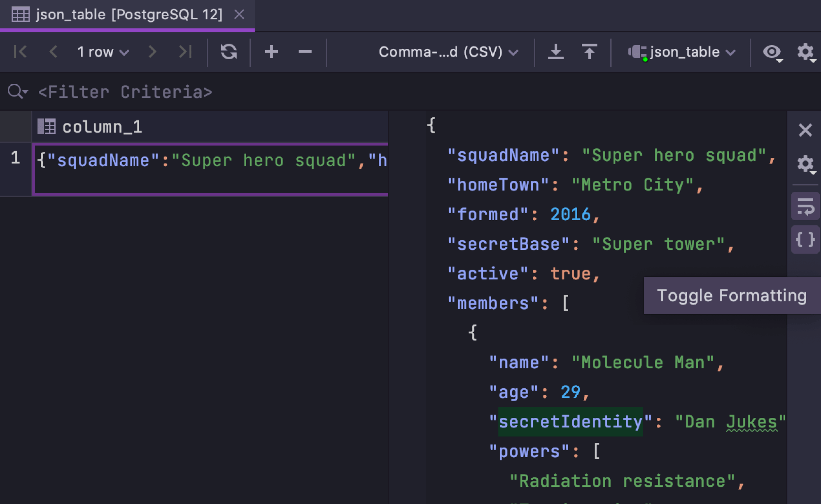Click the export data download icon
Image resolution: width=821 pixels, height=504 pixels.
coord(556,52)
